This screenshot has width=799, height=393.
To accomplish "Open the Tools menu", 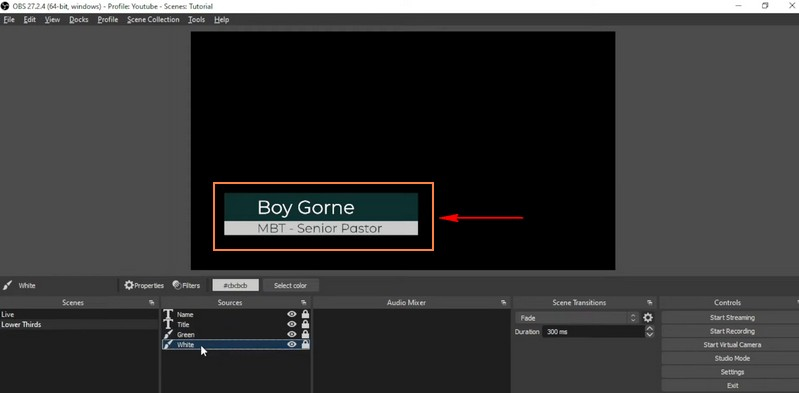I will click(196, 20).
